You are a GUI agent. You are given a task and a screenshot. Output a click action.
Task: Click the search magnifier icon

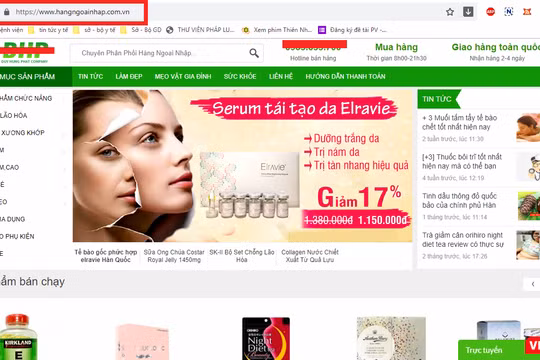(254, 53)
